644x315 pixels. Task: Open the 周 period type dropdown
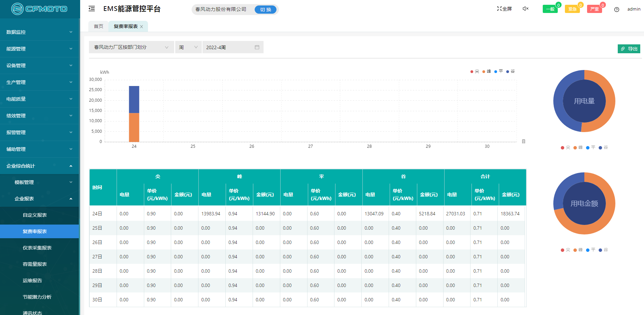(x=188, y=47)
